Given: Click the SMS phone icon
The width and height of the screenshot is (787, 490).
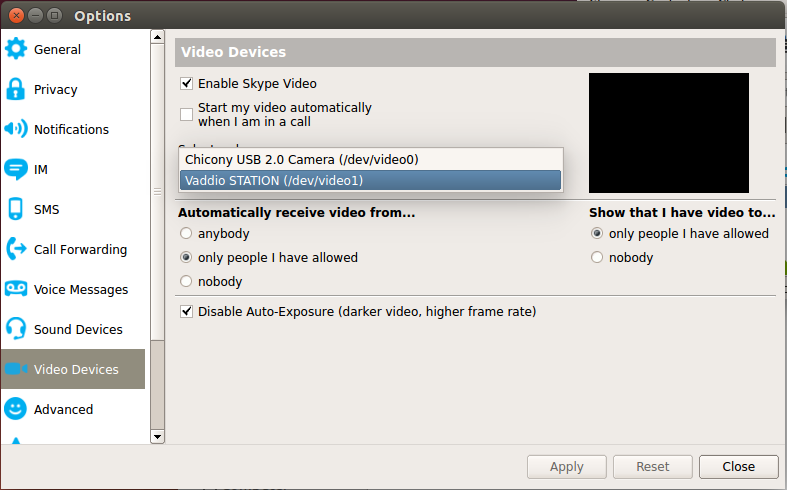Looking at the screenshot, I should click(x=16, y=209).
